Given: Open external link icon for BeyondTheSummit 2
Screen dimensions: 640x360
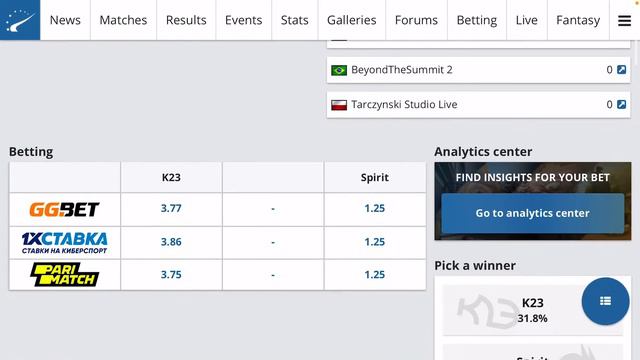Looking at the screenshot, I should (621, 70).
